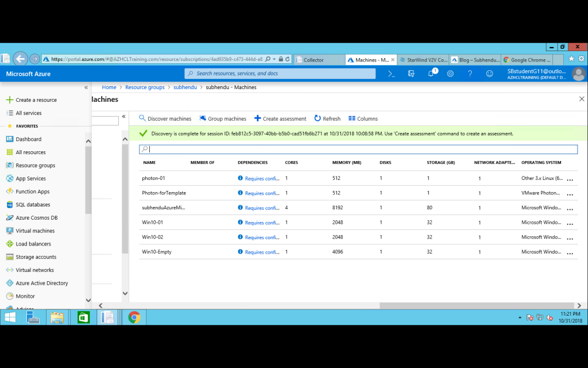
Task: Collapse the resource menu blade chevron
Action: [x=124, y=116]
